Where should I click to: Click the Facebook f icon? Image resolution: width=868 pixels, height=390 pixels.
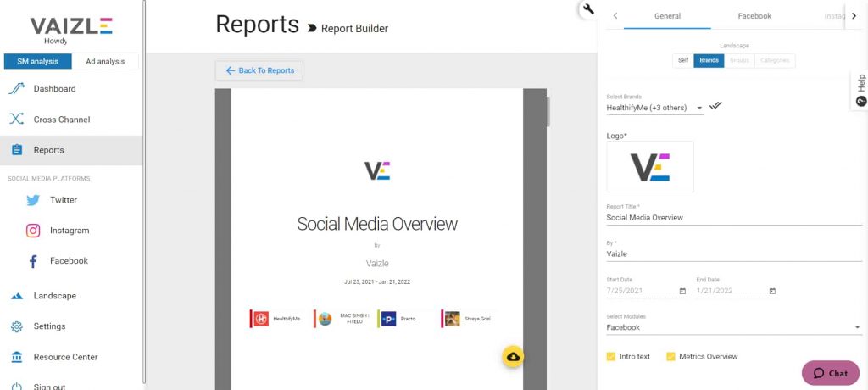[33, 261]
